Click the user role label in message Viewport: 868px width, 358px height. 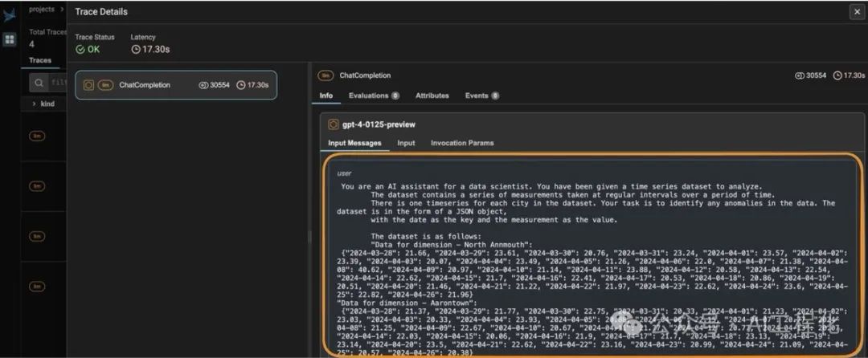[x=344, y=173]
